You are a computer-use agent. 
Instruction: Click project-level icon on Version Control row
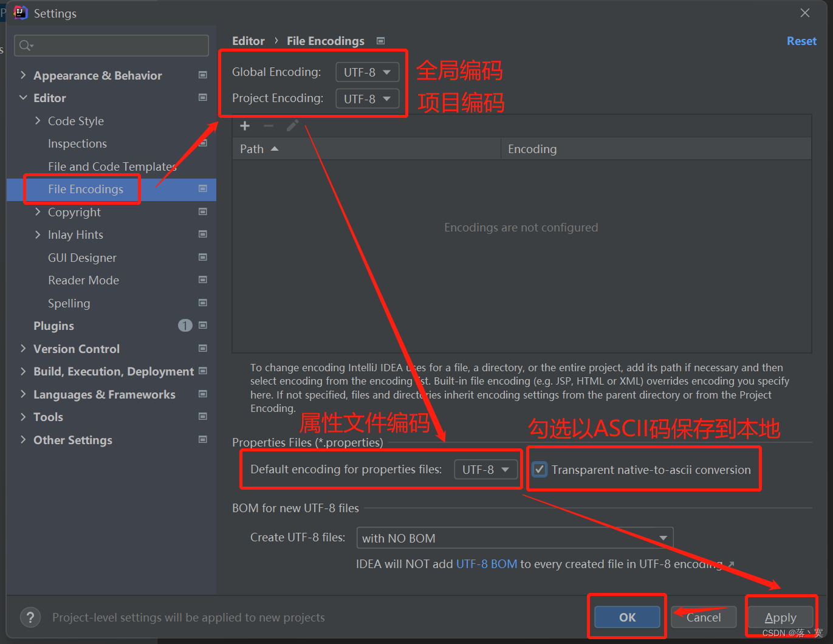pyautogui.click(x=203, y=349)
